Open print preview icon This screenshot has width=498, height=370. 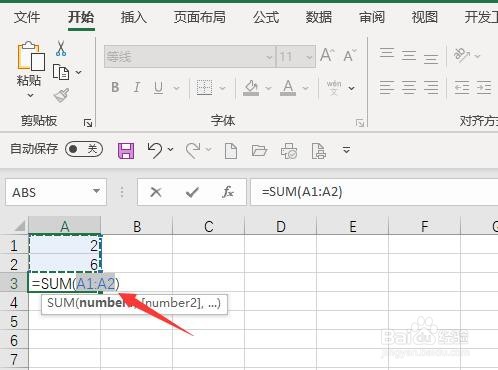pyautogui.click(x=319, y=151)
